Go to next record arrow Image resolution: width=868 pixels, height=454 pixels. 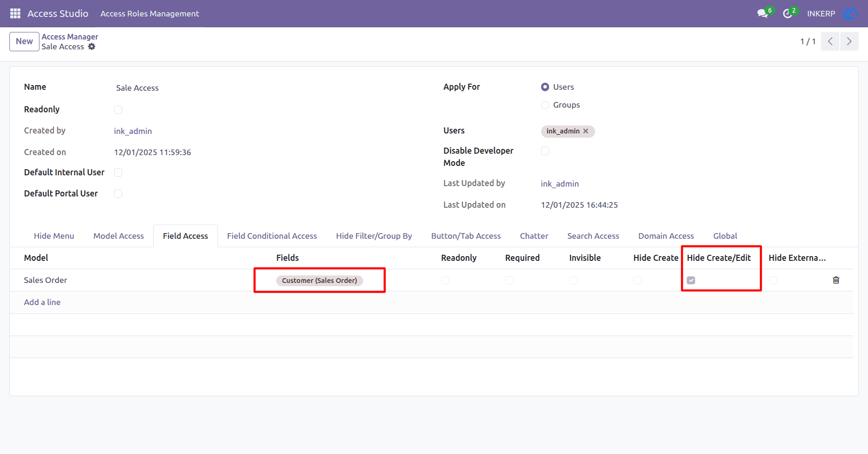click(x=849, y=41)
